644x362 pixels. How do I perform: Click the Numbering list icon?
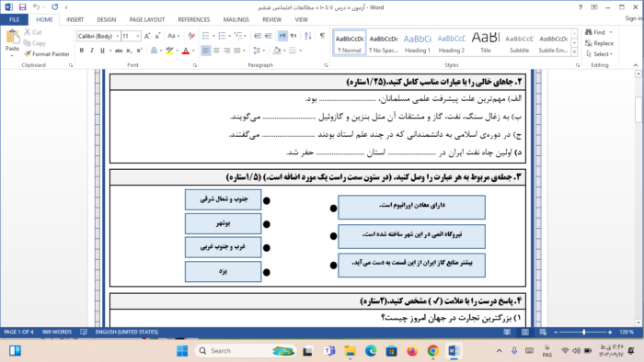(223, 36)
